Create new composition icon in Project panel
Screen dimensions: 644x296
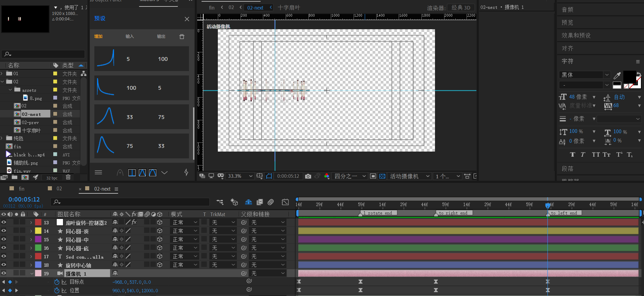25,177
